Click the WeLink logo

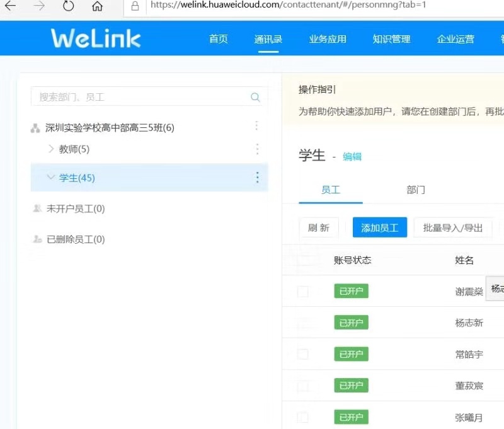click(96, 38)
